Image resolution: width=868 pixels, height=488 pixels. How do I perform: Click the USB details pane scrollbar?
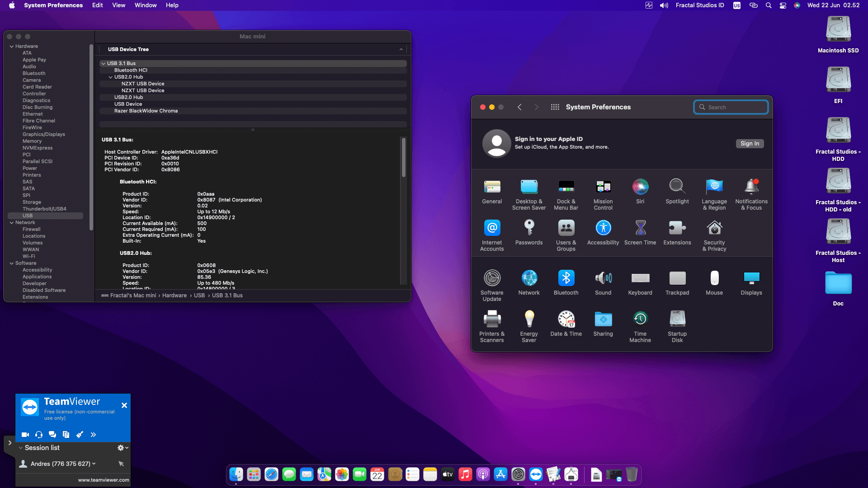[x=404, y=157]
